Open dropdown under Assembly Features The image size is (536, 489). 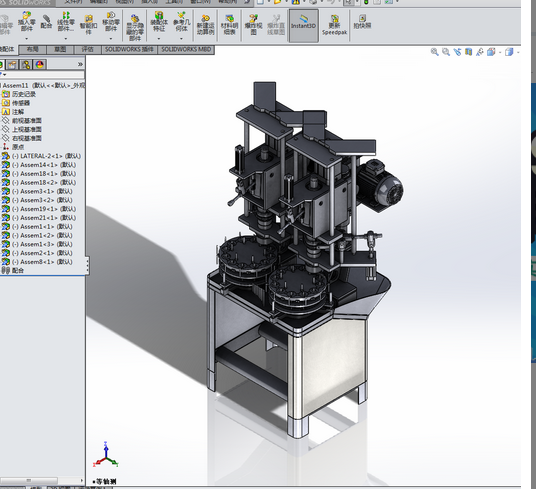point(159,39)
